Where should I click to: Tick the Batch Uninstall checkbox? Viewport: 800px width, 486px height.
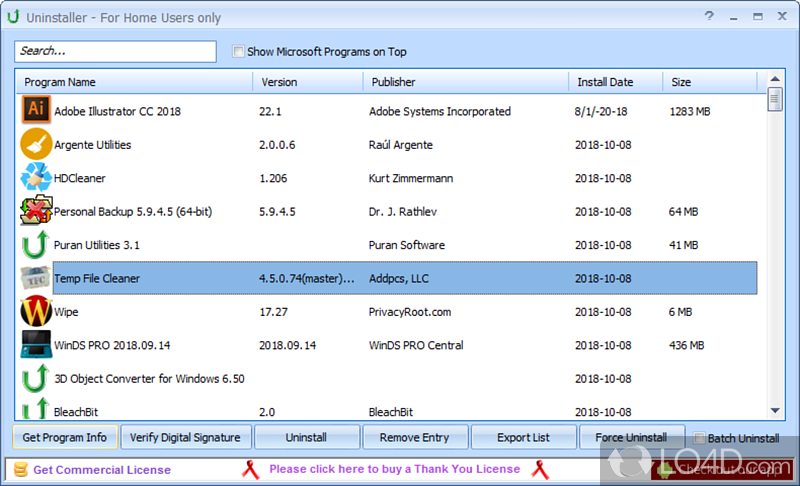pyautogui.click(x=699, y=438)
